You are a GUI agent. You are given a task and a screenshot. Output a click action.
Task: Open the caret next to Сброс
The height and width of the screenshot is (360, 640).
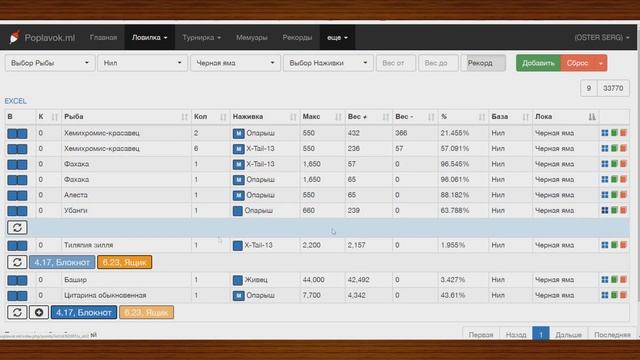tap(600, 63)
